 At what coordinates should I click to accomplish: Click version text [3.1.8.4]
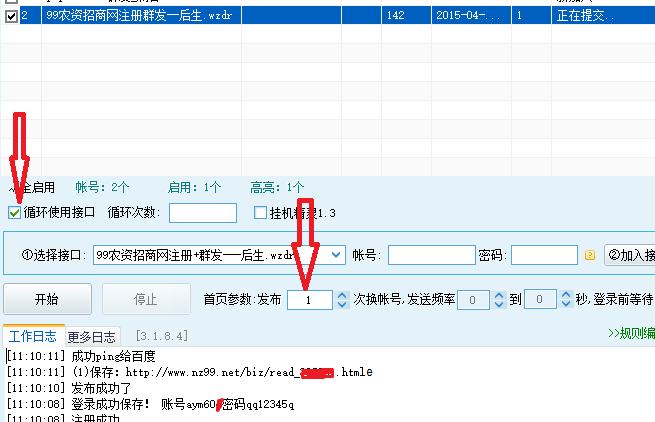(162, 336)
